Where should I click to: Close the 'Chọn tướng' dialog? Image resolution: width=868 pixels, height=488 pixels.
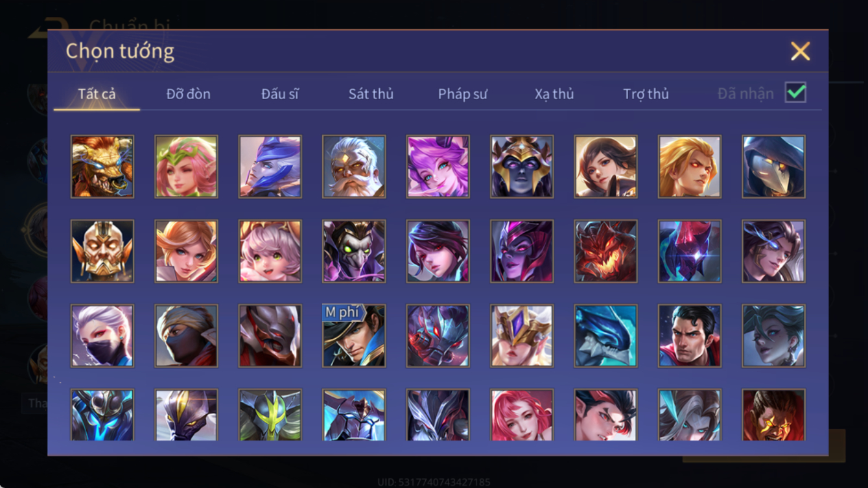coord(801,51)
